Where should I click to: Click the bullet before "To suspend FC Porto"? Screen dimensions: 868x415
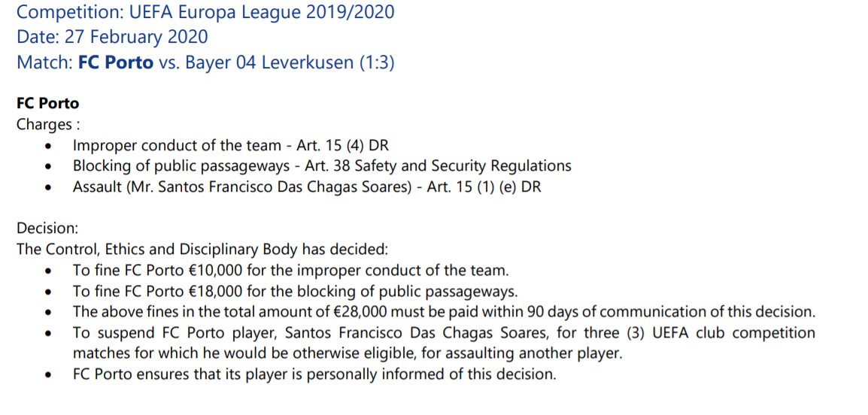click(49, 333)
